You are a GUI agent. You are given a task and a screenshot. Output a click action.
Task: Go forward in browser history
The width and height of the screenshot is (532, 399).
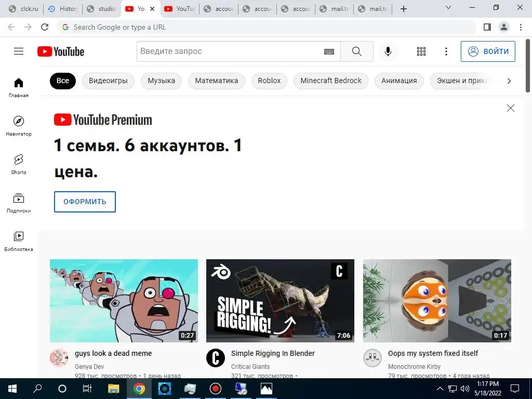pyautogui.click(x=28, y=27)
